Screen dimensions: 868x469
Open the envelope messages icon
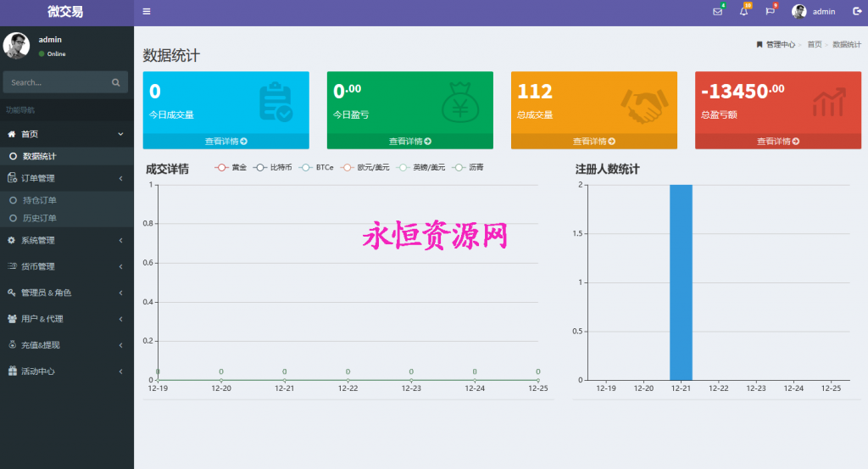click(x=718, y=12)
